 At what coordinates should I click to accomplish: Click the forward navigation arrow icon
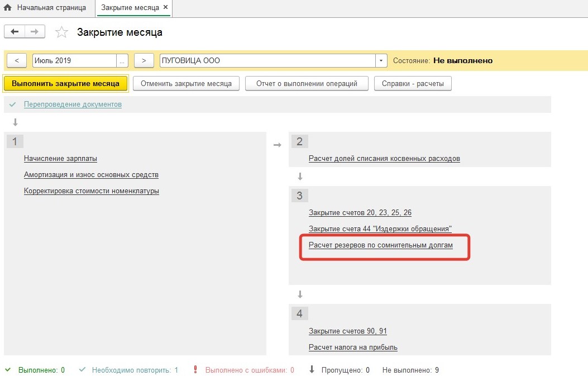[x=34, y=32]
